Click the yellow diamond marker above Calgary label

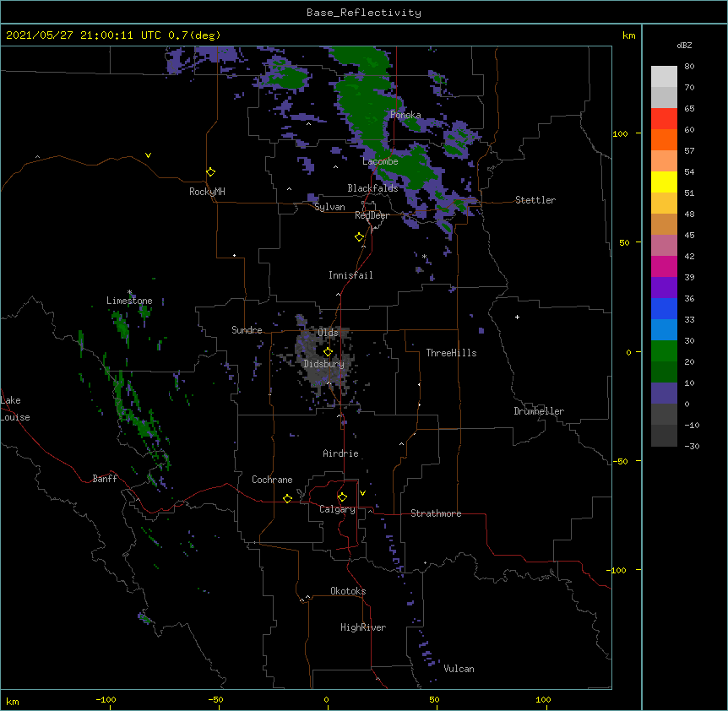pos(342,497)
